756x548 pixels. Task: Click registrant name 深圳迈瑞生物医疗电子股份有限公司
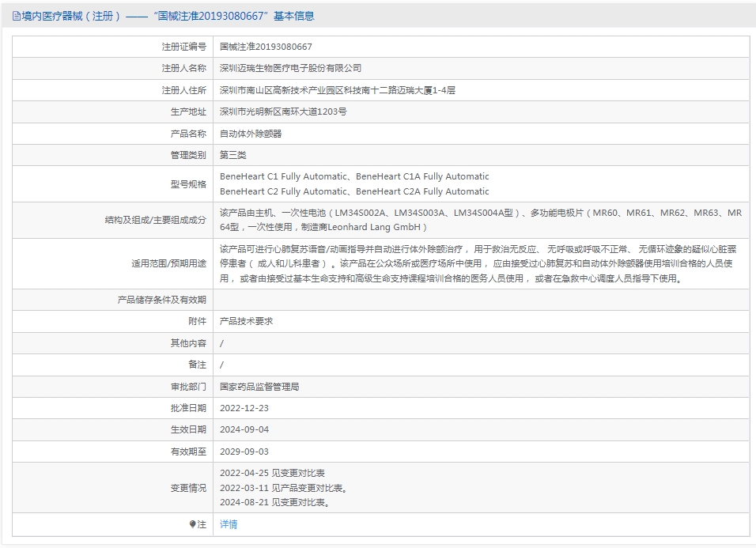[x=290, y=69]
